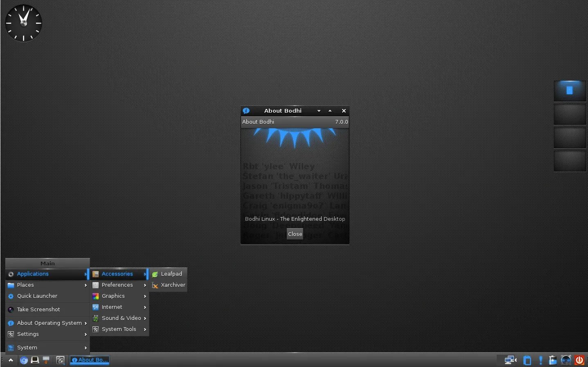
Task: Expand the System Tools submenu arrow
Action: pos(145,329)
